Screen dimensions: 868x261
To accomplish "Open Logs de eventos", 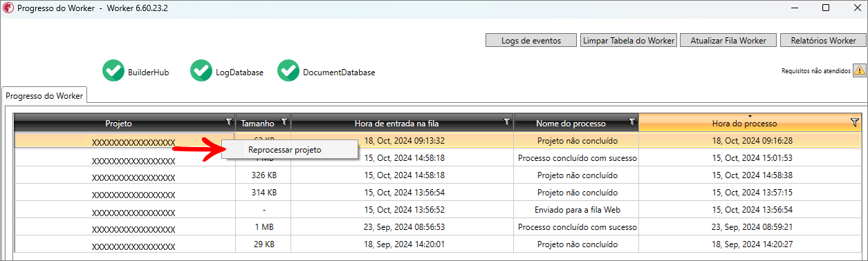I will [x=531, y=40].
